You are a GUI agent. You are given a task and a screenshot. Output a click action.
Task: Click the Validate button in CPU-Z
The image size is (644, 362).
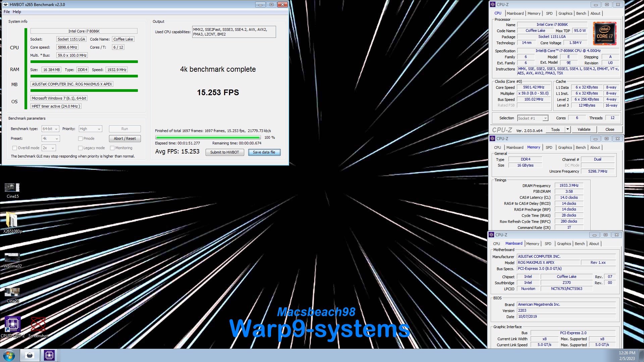584,129
